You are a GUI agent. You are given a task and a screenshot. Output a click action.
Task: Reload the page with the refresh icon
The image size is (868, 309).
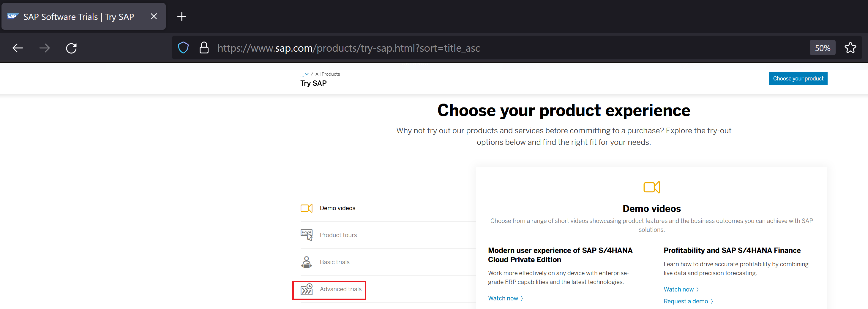71,48
